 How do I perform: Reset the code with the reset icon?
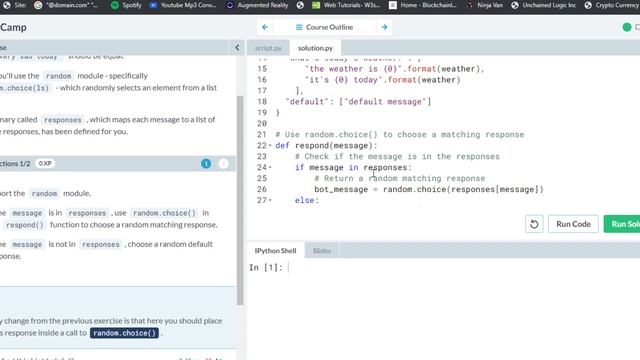click(534, 224)
